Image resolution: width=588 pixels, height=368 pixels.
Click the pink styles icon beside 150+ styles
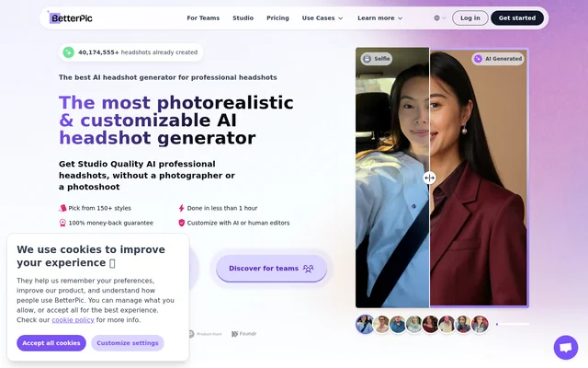click(62, 208)
